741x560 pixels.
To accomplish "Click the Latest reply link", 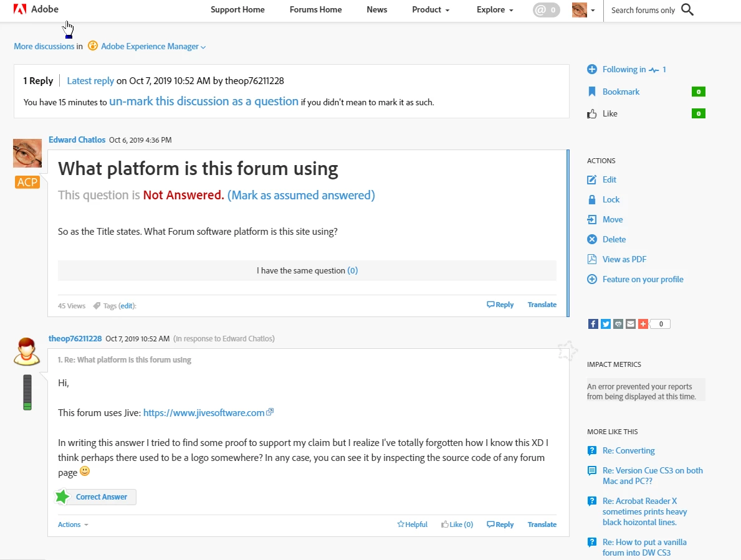I will click(90, 81).
